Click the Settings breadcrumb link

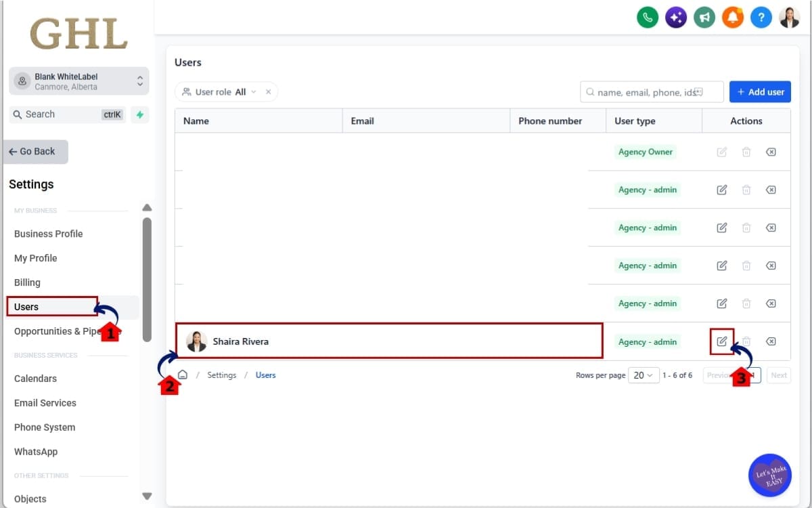(x=222, y=375)
